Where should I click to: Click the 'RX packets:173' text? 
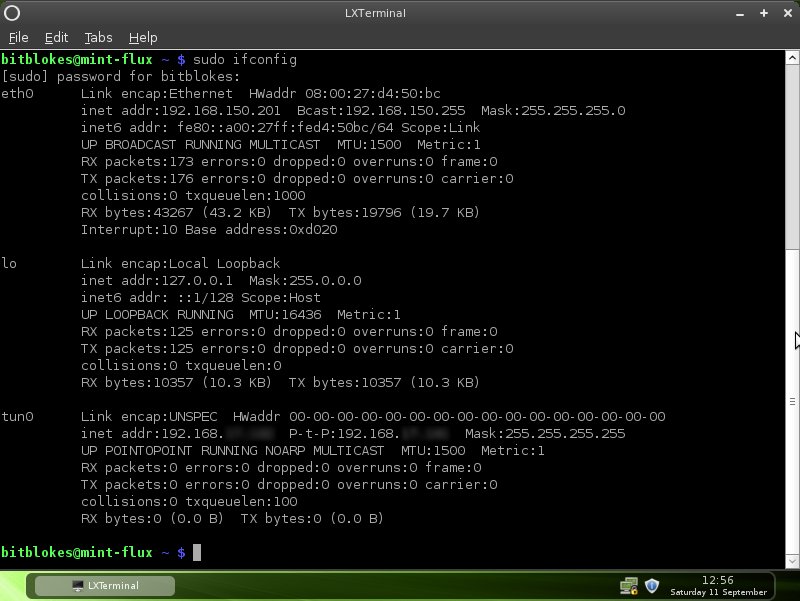coord(137,162)
